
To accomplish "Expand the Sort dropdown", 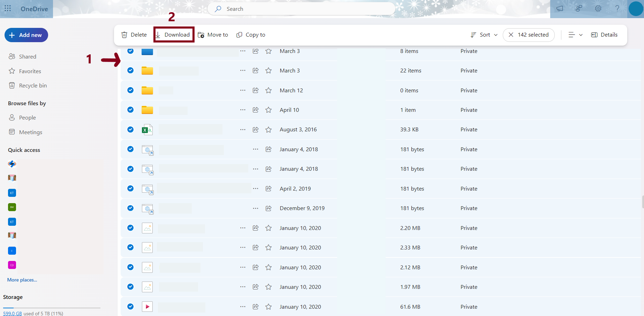I will tap(484, 35).
